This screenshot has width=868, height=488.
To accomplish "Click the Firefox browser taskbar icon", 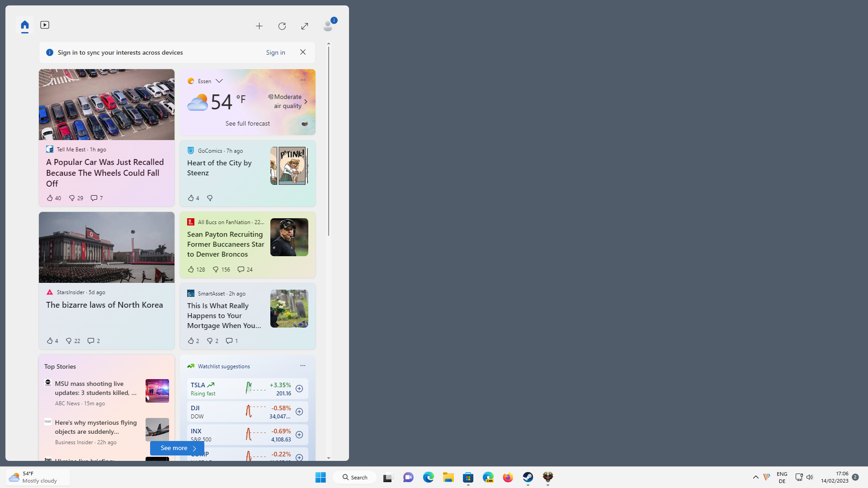I will click(508, 477).
